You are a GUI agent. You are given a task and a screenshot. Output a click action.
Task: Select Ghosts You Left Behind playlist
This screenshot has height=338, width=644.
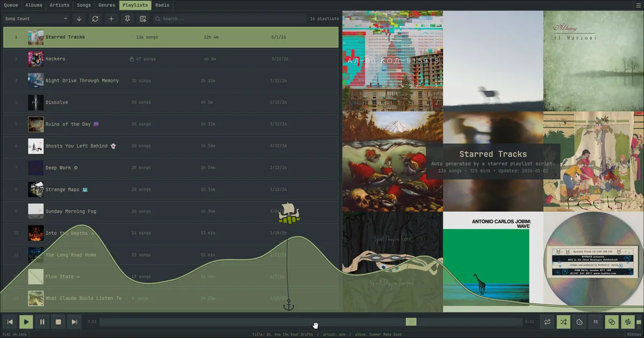pyautogui.click(x=171, y=146)
